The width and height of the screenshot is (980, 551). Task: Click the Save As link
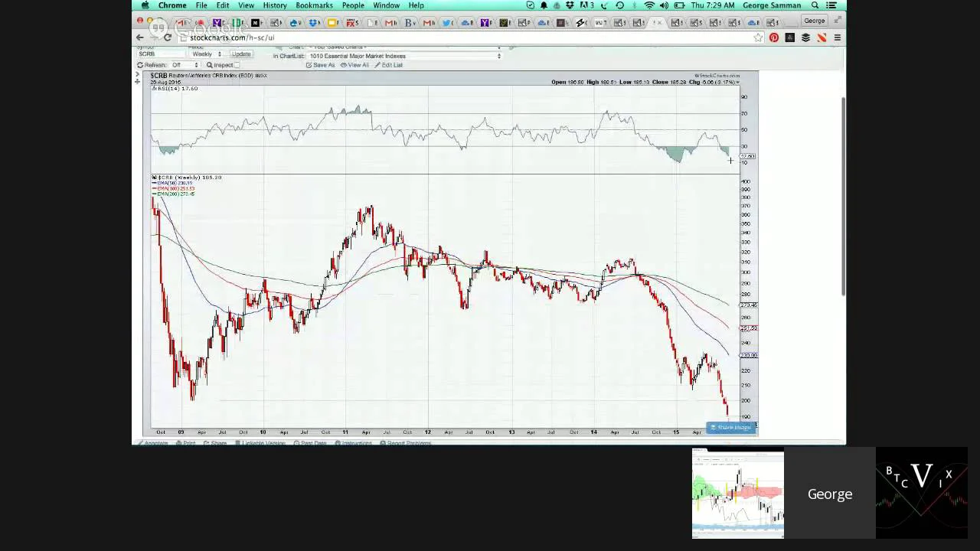(320, 65)
